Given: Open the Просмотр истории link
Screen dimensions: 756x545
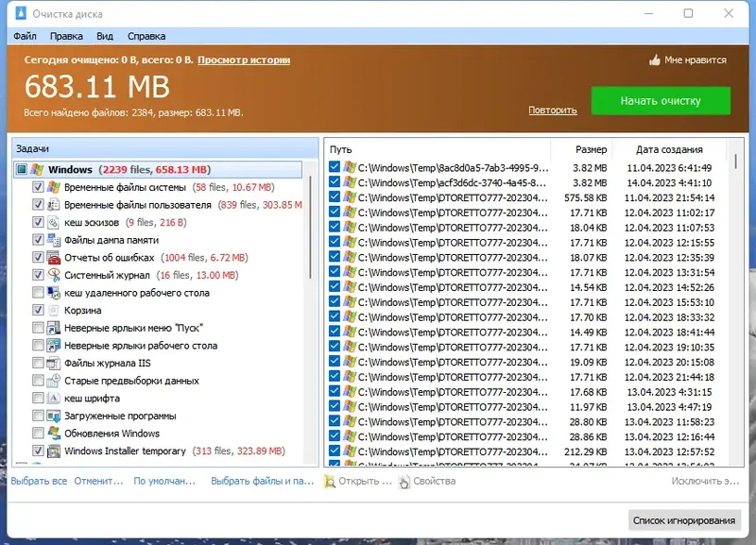Looking at the screenshot, I should click(244, 60).
